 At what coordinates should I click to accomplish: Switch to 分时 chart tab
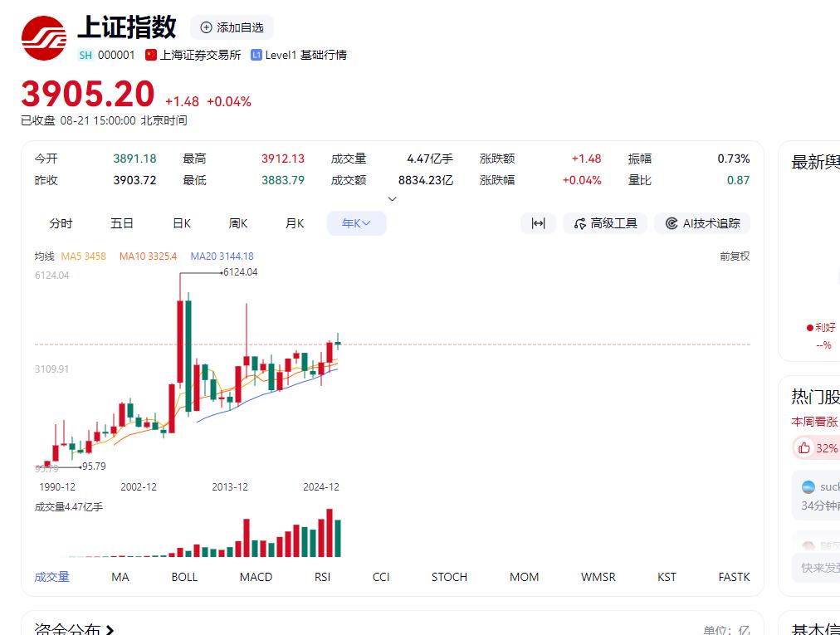click(61, 223)
